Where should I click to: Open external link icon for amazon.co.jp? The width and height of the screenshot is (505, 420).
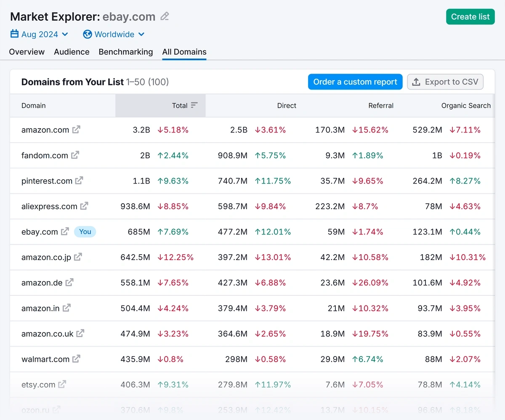pos(78,257)
